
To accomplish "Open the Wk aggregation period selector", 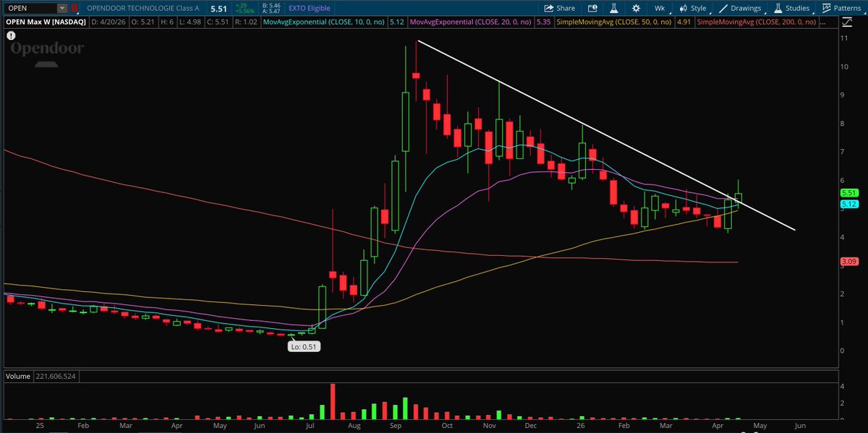I will pos(660,8).
